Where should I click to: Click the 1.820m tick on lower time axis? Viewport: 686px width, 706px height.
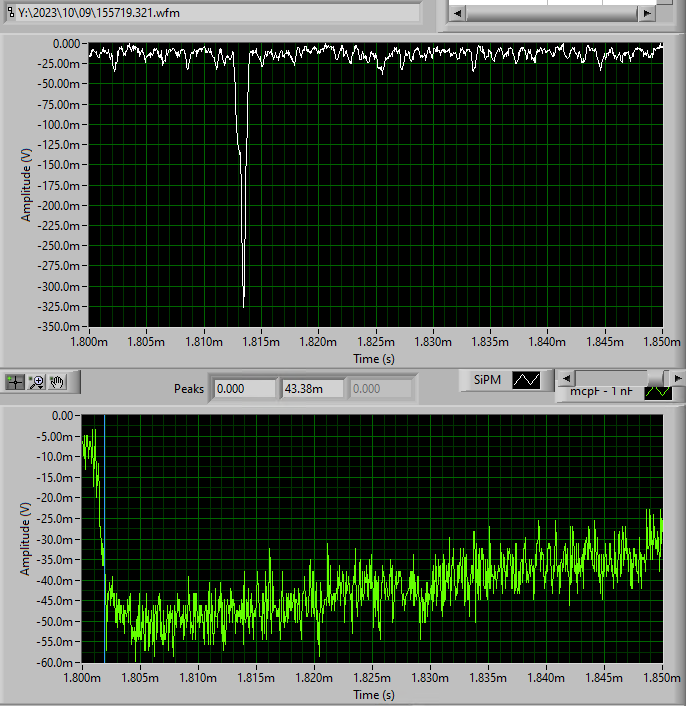pos(314,678)
